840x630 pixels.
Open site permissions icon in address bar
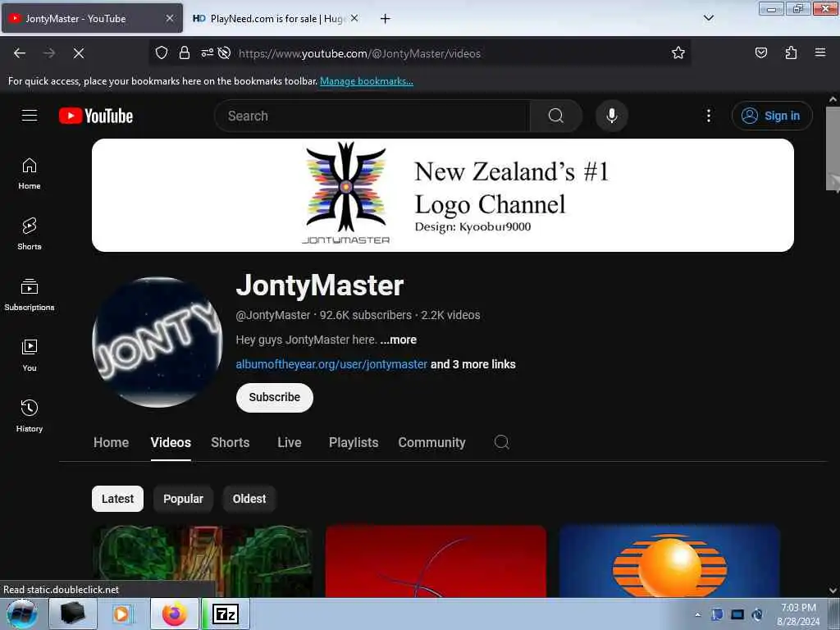207,53
